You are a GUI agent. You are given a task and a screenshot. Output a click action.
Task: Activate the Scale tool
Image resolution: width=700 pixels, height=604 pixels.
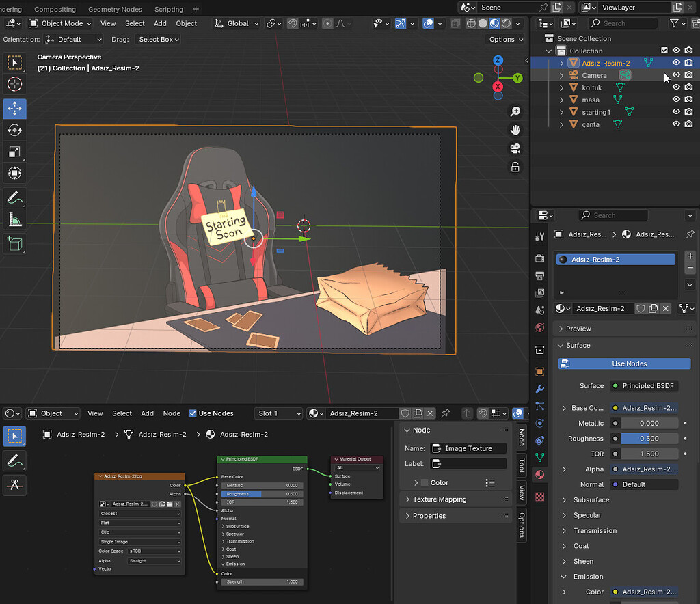coord(15,152)
